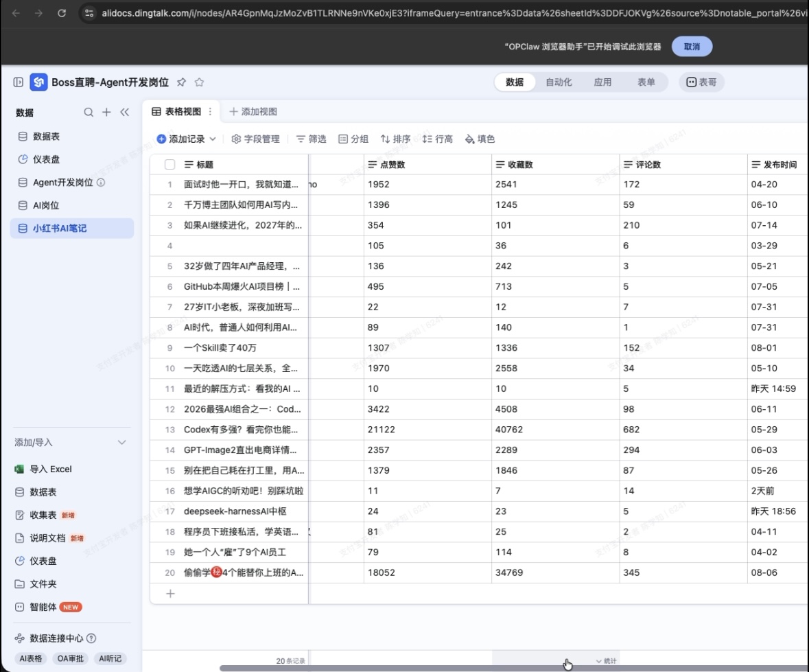Click the blue Boss直聘 app logo icon

coord(38,82)
